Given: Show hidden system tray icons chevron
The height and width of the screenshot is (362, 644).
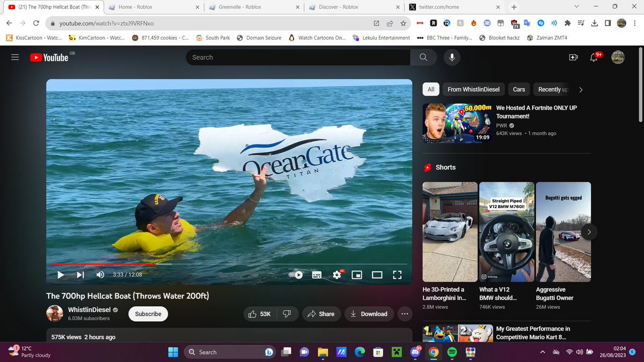Looking at the screenshot, I should [x=543, y=352].
